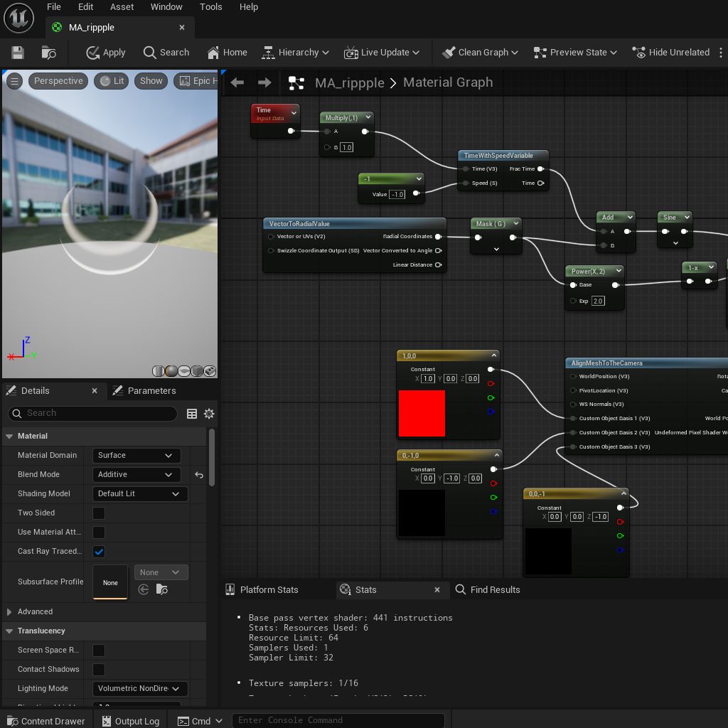Enable the Two Sided checkbox
The width and height of the screenshot is (728, 728).
pyautogui.click(x=99, y=513)
